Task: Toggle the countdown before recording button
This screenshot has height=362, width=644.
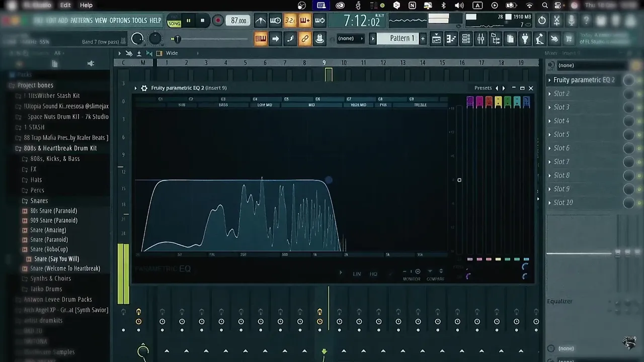Action: pos(290,21)
